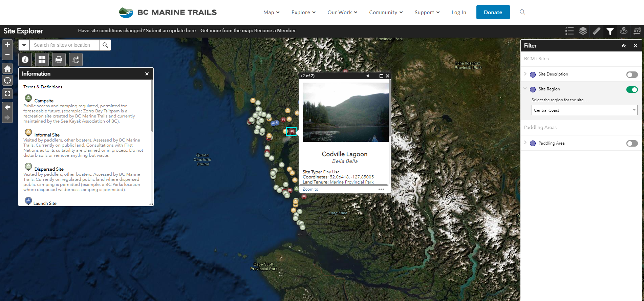Open the Explore menu
The width and height of the screenshot is (644, 301).
pyautogui.click(x=303, y=13)
